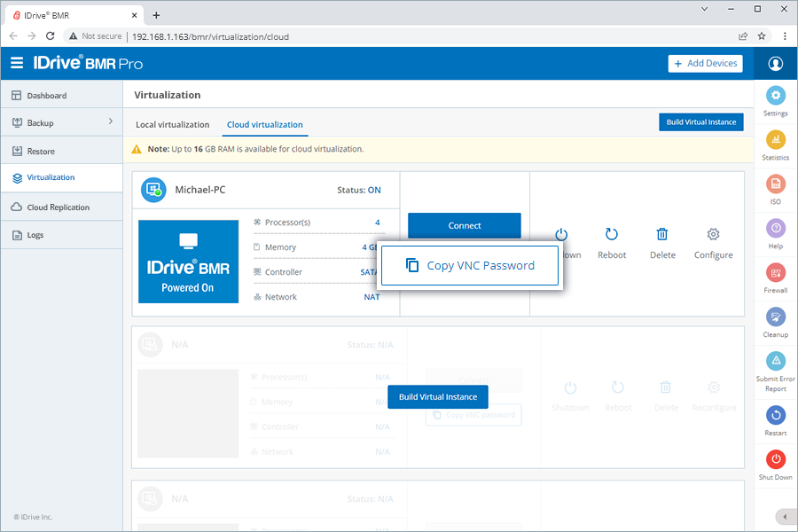Open the hamburger navigation menu
Image resolution: width=798 pixels, height=532 pixels.
pyautogui.click(x=17, y=63)
